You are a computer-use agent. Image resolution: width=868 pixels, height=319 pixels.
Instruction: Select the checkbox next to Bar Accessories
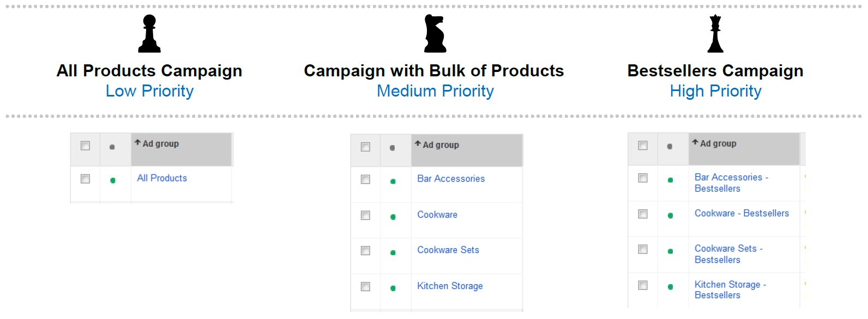coord(365,179)
